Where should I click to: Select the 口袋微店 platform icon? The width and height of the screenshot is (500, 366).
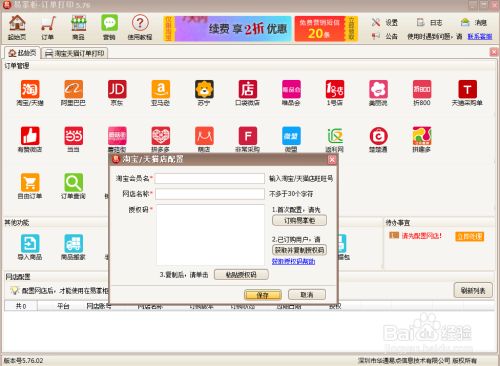click(x=248, y=93)
